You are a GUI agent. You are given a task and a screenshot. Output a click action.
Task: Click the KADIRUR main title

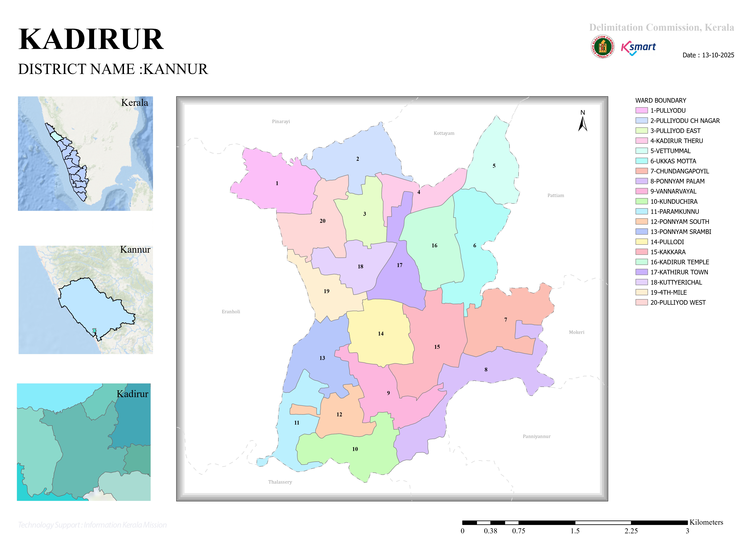tap(91, 39)
